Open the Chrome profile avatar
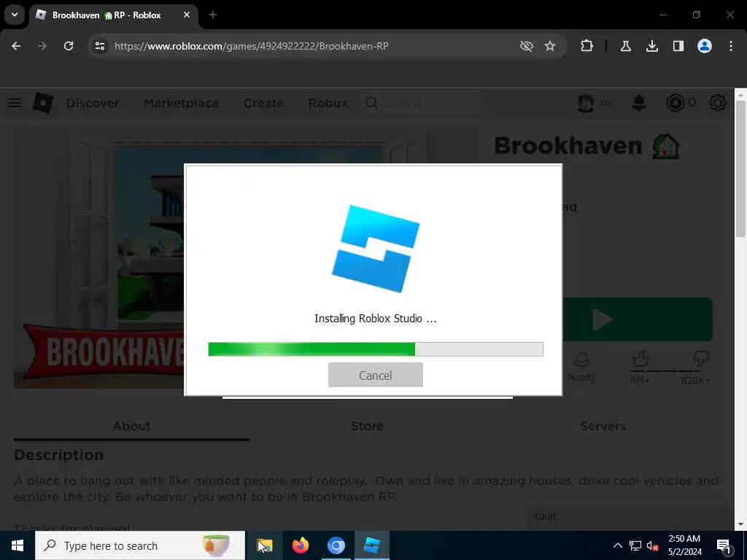This screenshot has height=560, width=747. coord(704,46)
